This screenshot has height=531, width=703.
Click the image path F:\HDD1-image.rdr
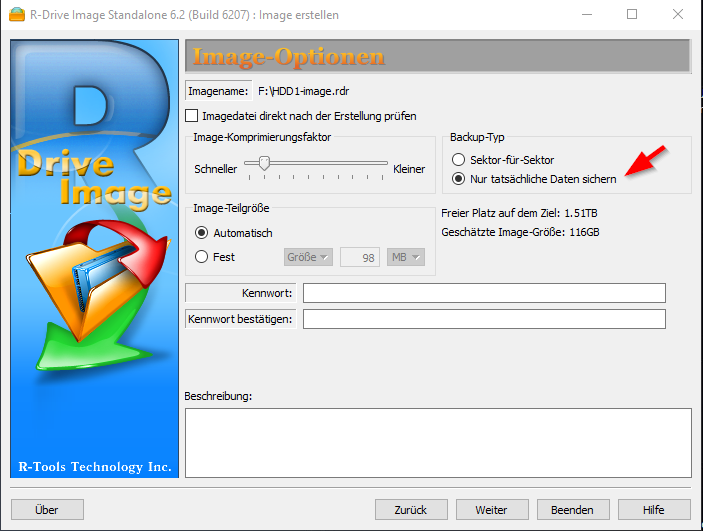pyautogui.click(x=304, y=91)
